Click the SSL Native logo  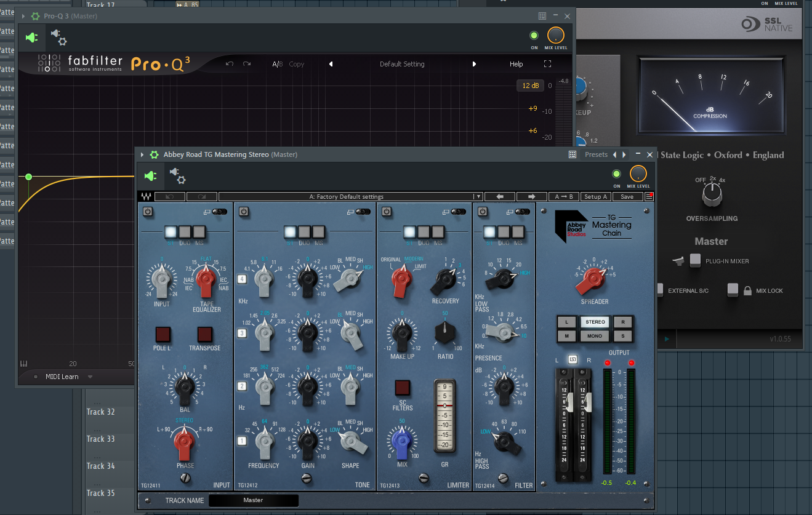[766, 24]
